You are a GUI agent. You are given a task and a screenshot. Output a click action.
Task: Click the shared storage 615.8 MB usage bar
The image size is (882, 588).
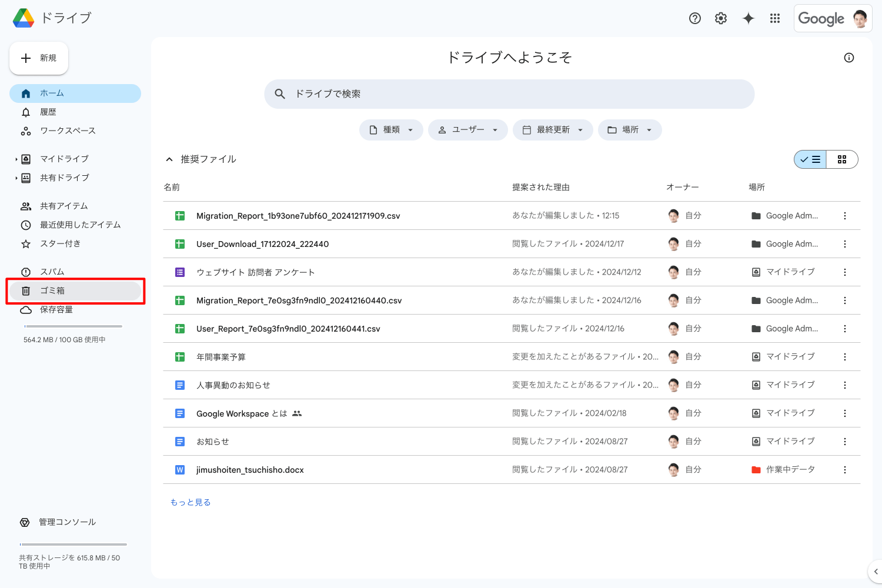pyautogui.click(x=73, y=544)
